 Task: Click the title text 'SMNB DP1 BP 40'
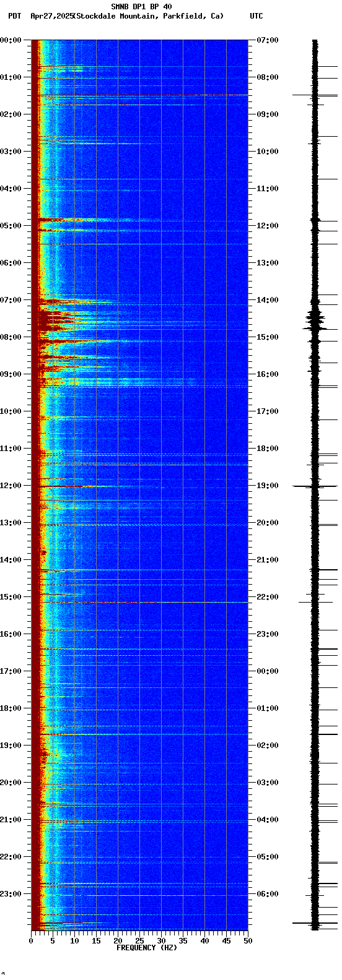pyautogui.click(x=141, y=7)
